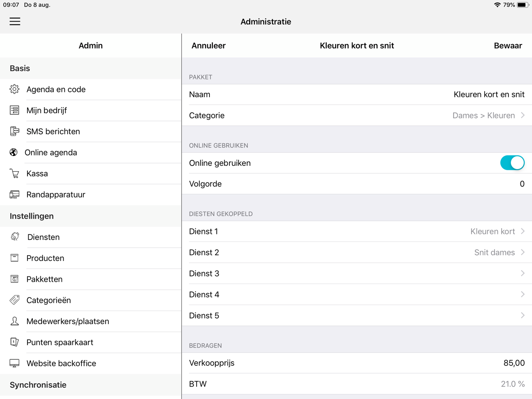
Task: Click the BTW value 21.0 %
Action: pos(513,384)
